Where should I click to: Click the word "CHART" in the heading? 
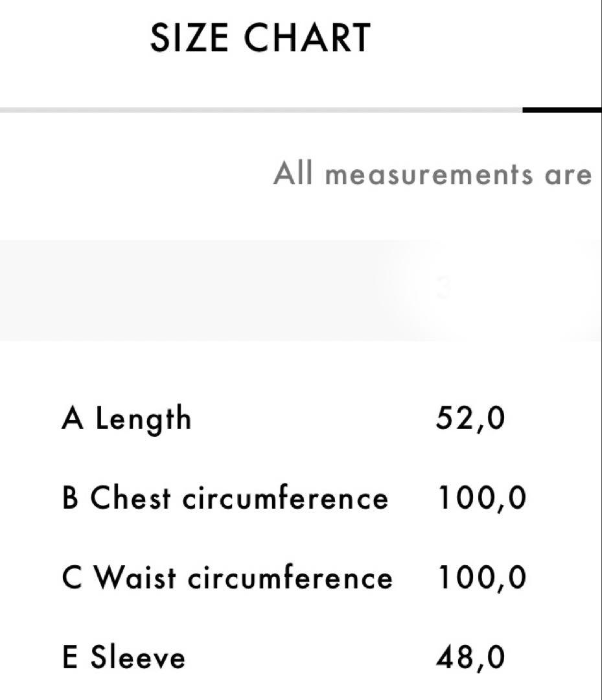[307, 38]
